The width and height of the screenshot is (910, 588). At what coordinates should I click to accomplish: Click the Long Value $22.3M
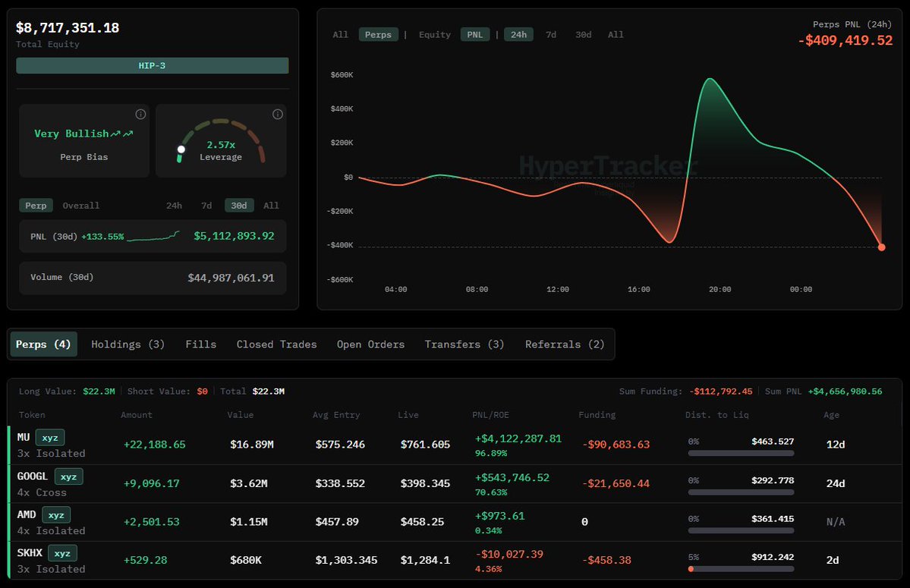(x=99, y=391)
